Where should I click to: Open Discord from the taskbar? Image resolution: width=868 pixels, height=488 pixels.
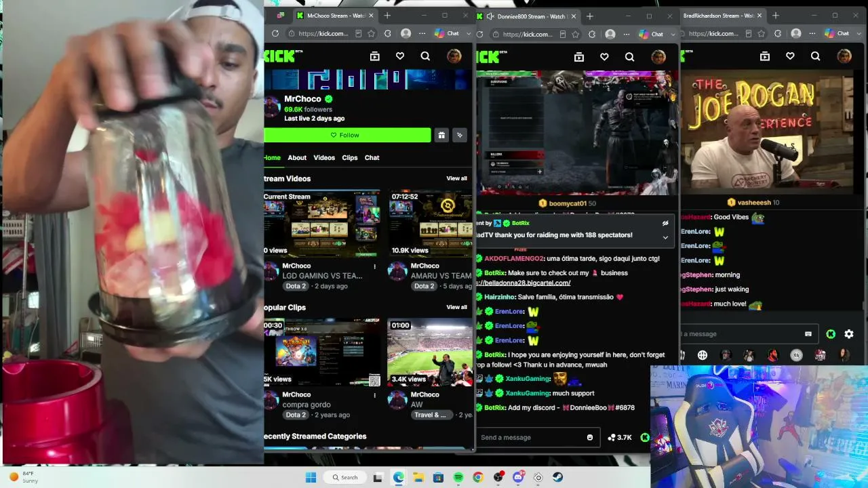click(518, 477)
